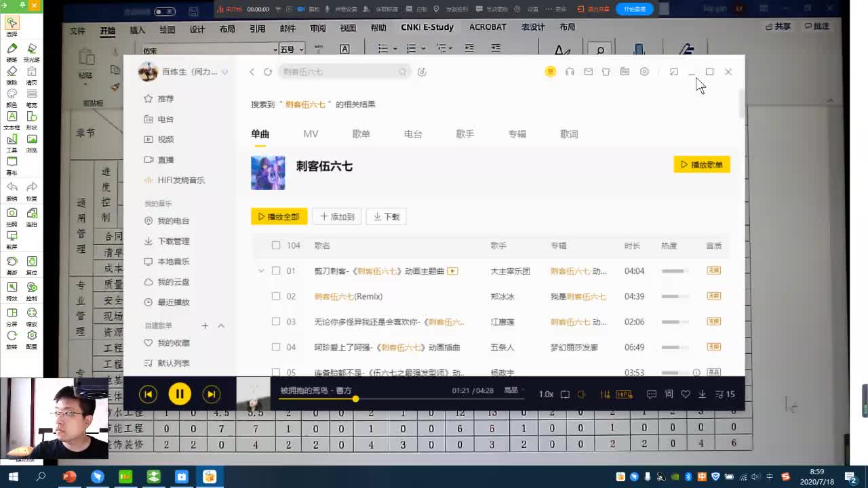Open 下载管理 in the sidebar

coord(167,241)
